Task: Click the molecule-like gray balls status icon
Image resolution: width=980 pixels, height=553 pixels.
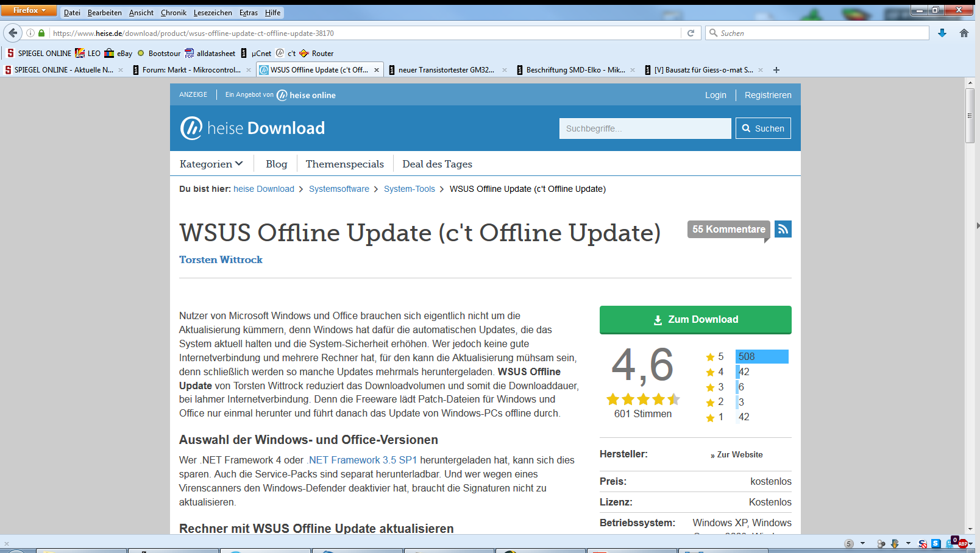Action: pos(881,543)
